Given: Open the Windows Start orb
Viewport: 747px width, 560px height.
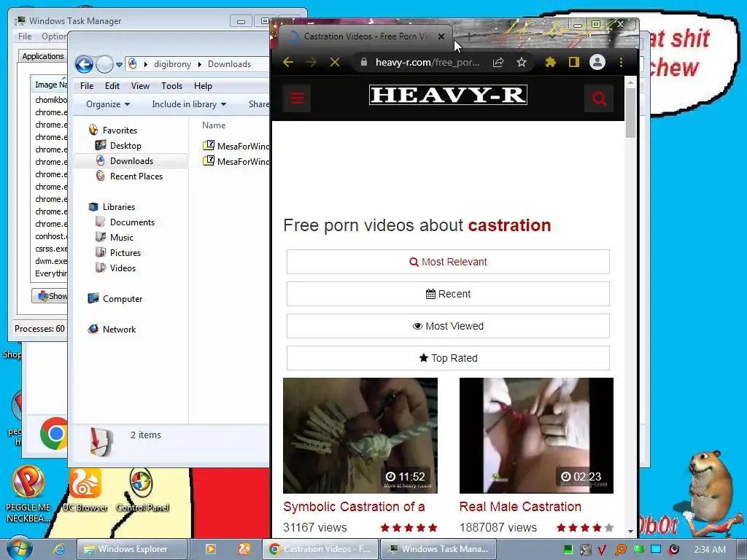Looking at the screenshot, I should pos(20,548).
